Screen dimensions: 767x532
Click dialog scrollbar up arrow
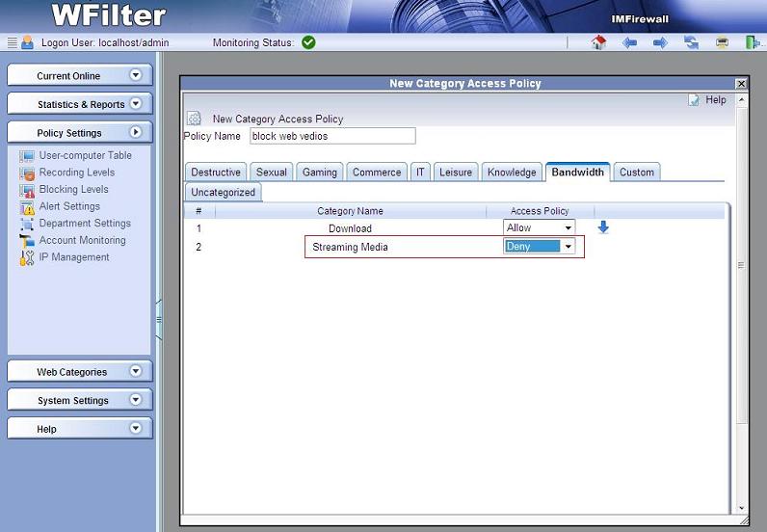pyautogui.click(x=742, y=100)
